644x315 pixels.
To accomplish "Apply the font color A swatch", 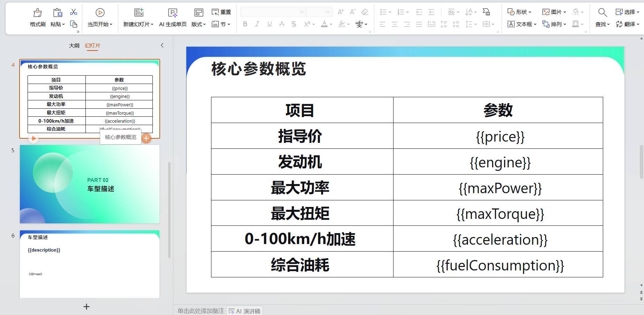I will coord(324,24).
